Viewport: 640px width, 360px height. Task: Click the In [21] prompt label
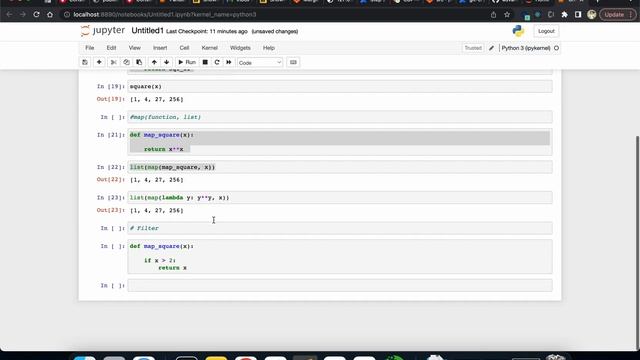pos(111,135)
